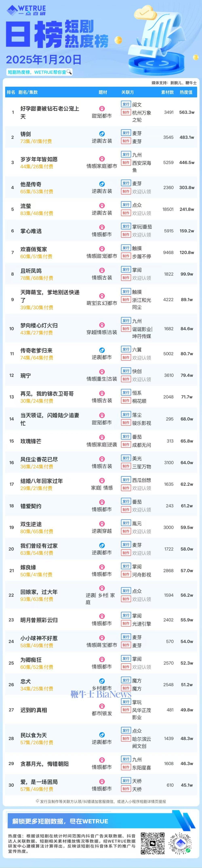Click the male audience icon for 忠犬
Screen dimensions: 202x868
pos(102,681)
